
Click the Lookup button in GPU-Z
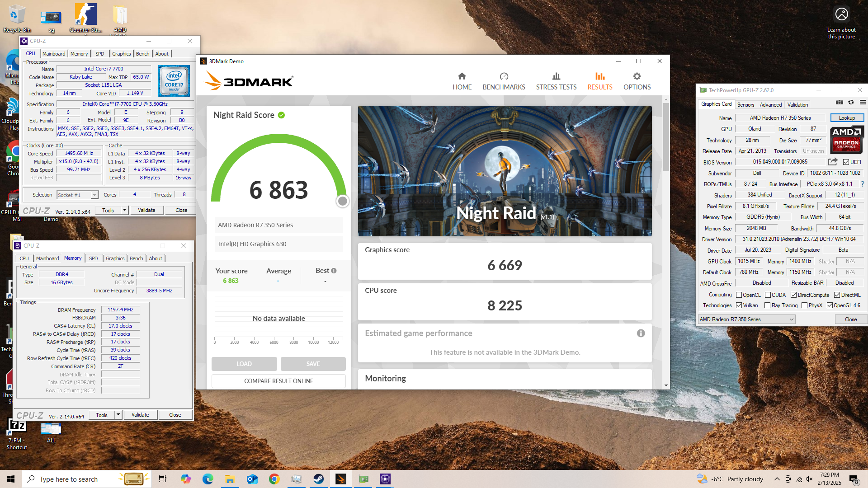click(847, 118)
